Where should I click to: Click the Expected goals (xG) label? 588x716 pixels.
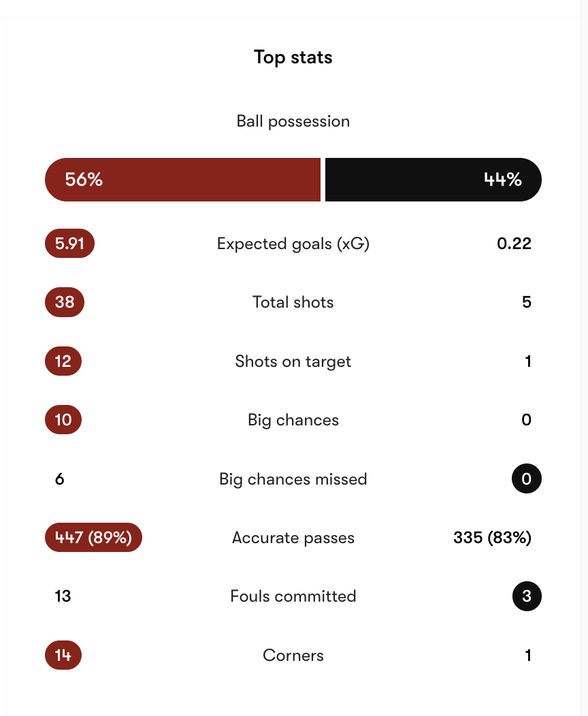tap(293, 244)
